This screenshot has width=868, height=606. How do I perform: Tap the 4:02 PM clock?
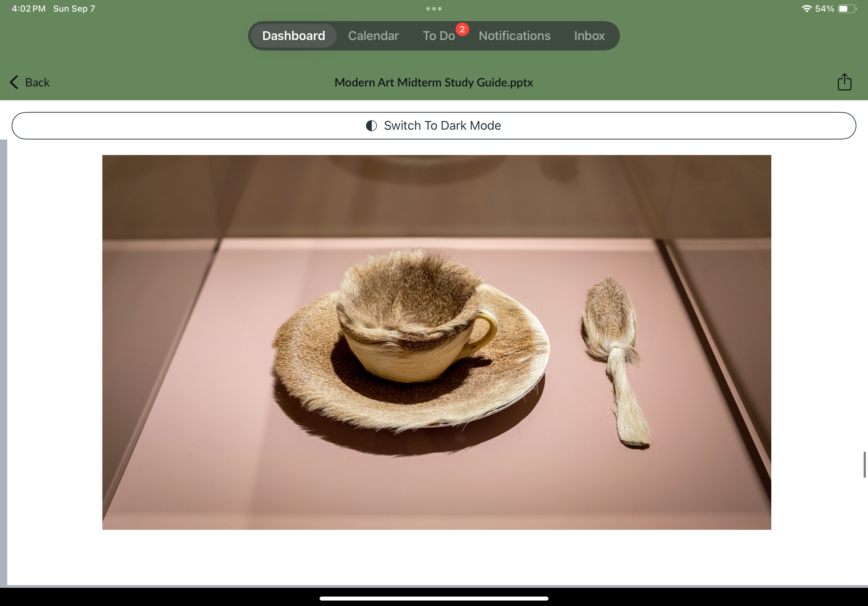(x=28, y=9)
